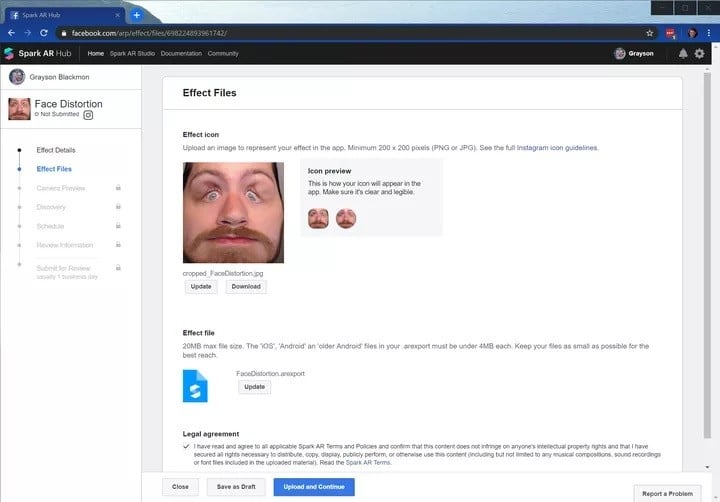The image size is (720, 502).
Task: Click the Upload and Continue button
Action: coord(314,487)
